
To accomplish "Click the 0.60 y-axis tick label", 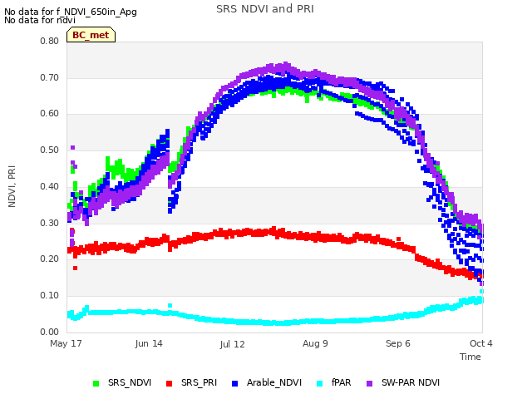I will (49, 114).
